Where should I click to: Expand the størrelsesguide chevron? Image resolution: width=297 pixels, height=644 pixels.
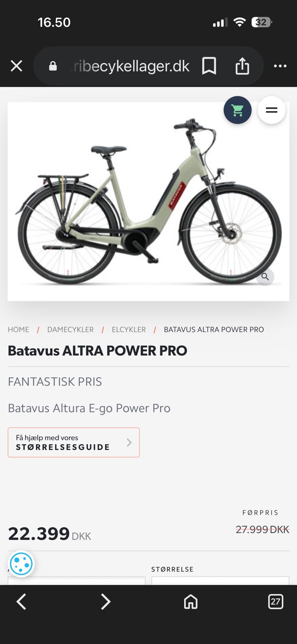point(129,442)
